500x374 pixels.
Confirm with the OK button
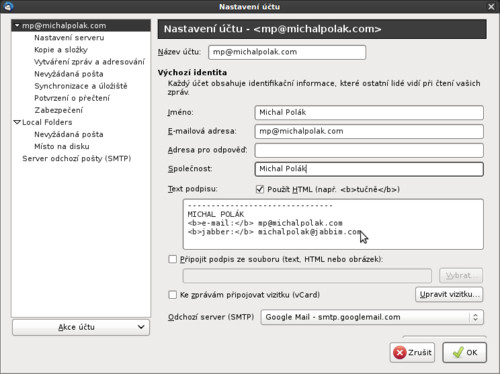(x=464, y=352)
